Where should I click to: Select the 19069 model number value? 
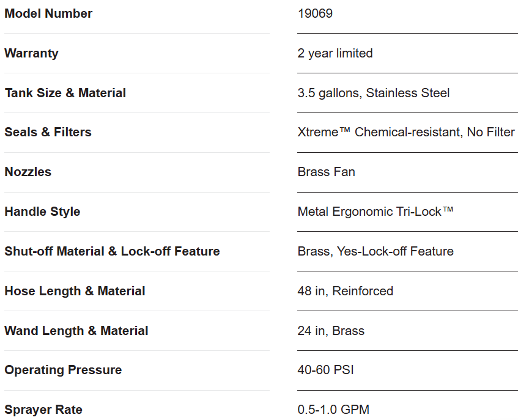click(x=315, y=13)
